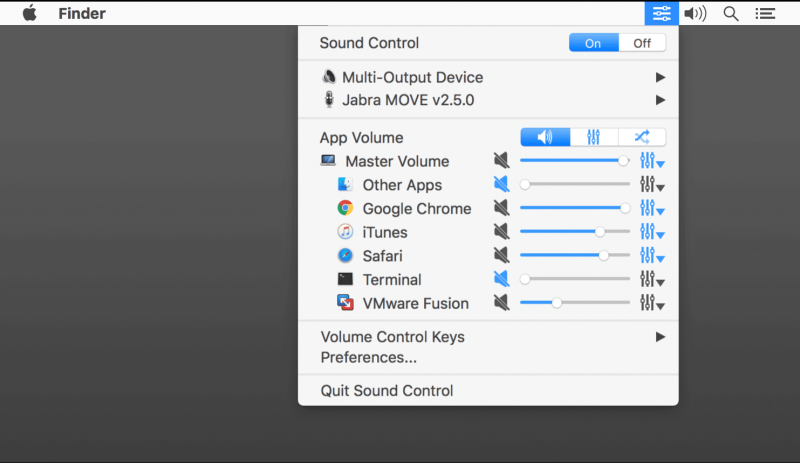Open the system volume menu bar icon
This screenshot has height=463, width=800.
tap(695, 13)
